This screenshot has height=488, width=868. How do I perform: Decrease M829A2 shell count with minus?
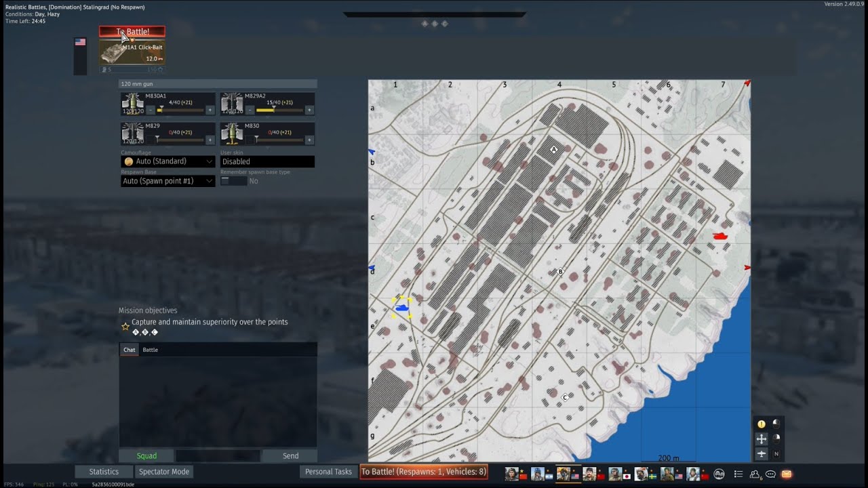pyautogui.click(x=250, y=110)
